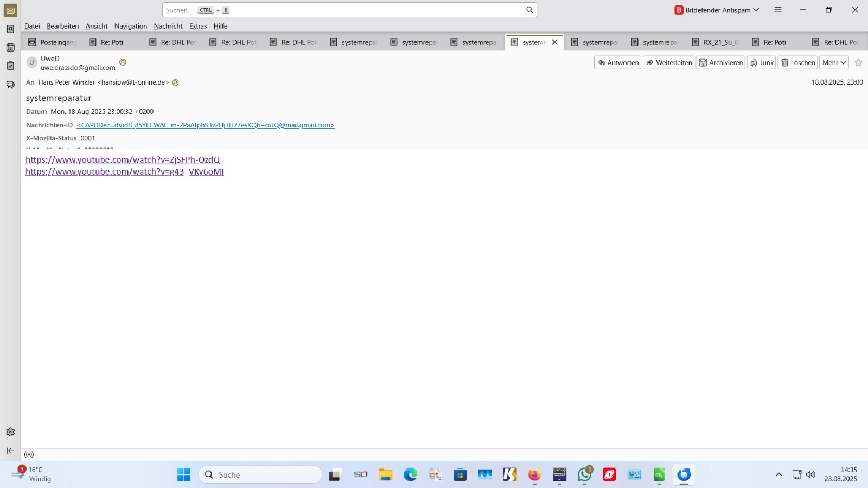
Task: Click the Weiterleiten button
Action: [x=669, y=63]
